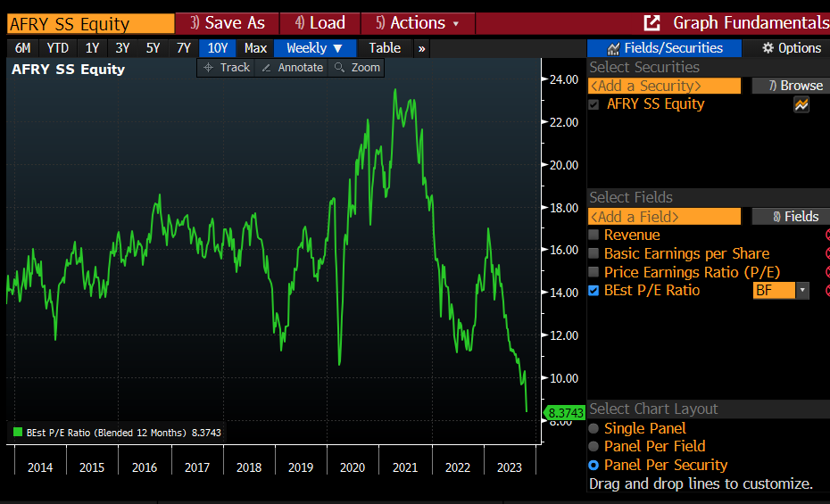
Task: Select Panel Per Field layout
Action: [x=593, y=446]
